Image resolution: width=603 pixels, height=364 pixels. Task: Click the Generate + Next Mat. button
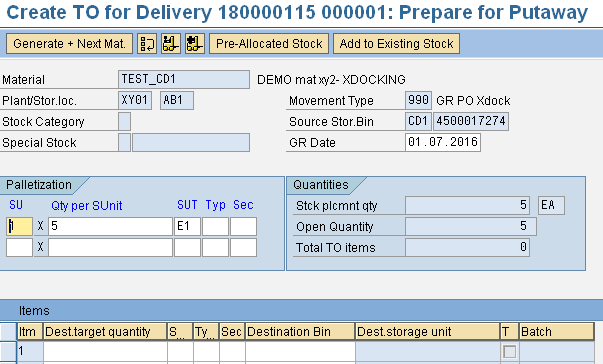click(70, 43)
